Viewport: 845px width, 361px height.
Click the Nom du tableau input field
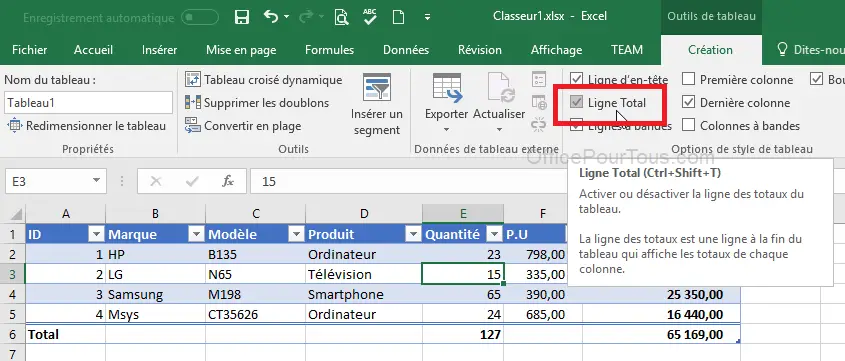point(88,103)
